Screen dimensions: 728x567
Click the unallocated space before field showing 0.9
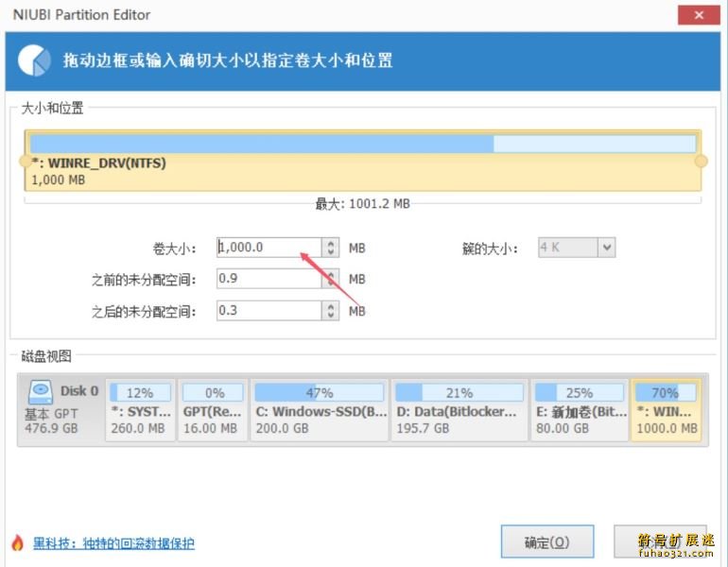[x=269, y=279]
